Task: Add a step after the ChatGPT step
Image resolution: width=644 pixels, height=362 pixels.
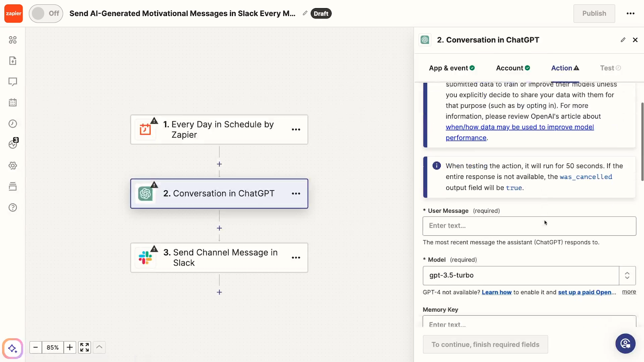Action: click(x=219, y=228)
